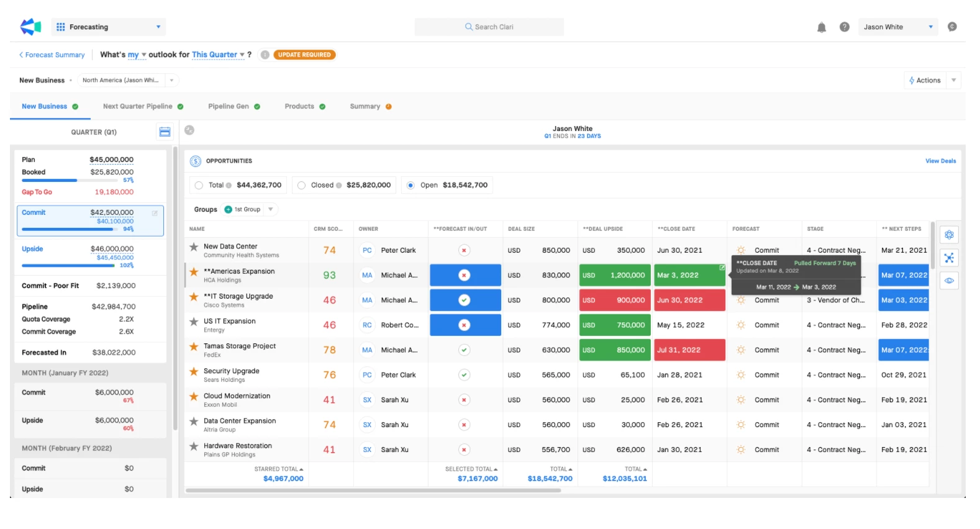Star the Data Center Expansion opportunity
980x529 pixels.
[194, 421]
